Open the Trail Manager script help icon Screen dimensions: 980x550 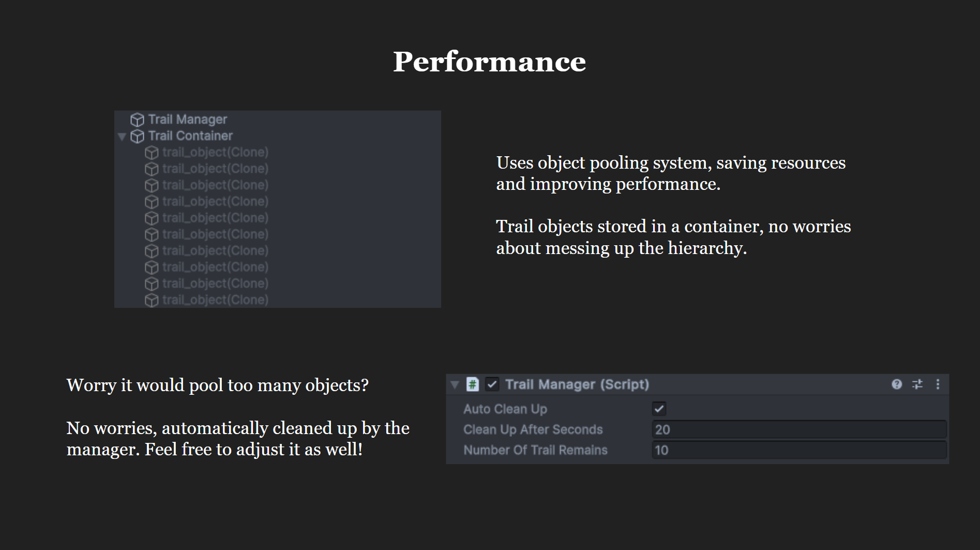tap(897, 384)
